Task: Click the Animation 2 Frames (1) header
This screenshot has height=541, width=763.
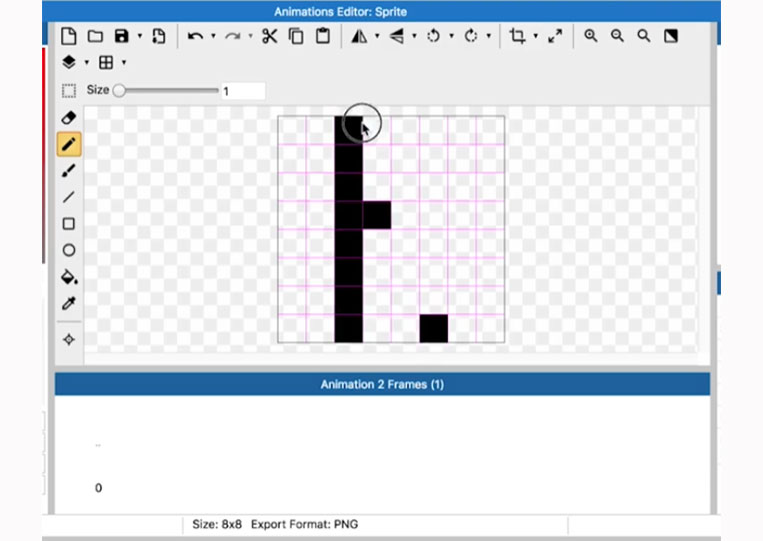Action: (x=382, y=384)
